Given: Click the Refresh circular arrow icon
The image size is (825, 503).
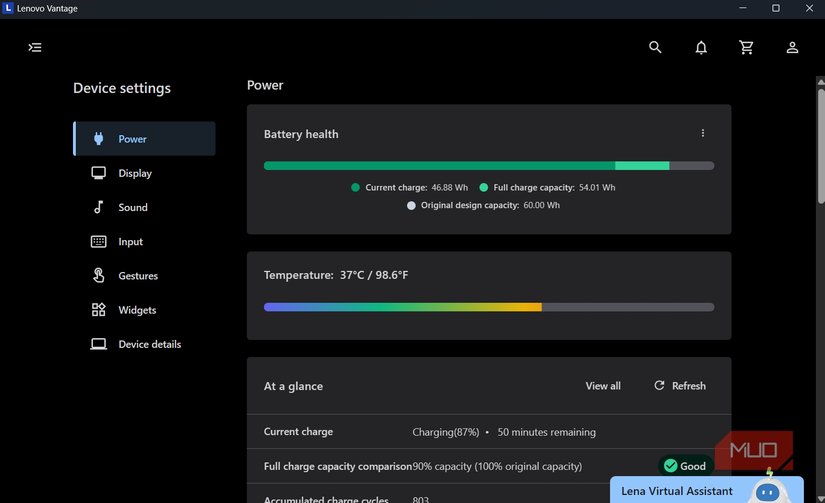Looking at the screenshot, I should [659, 386].
